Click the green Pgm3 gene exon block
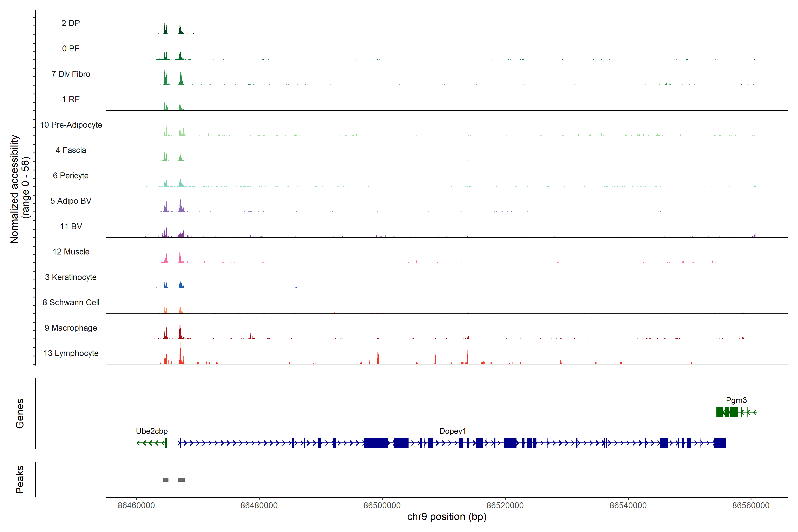 tap(733, 412)
